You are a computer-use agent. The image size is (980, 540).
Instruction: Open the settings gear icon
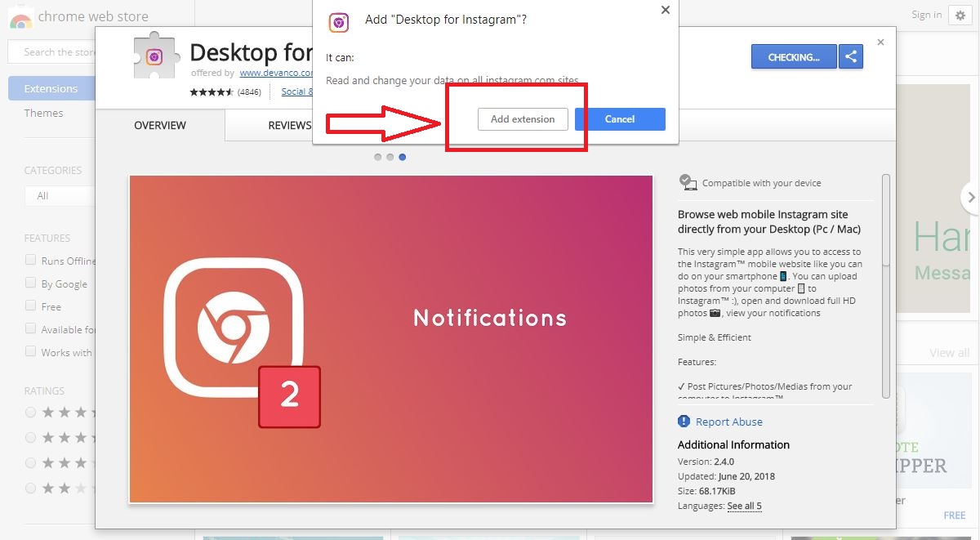click(x=959, y=15)
